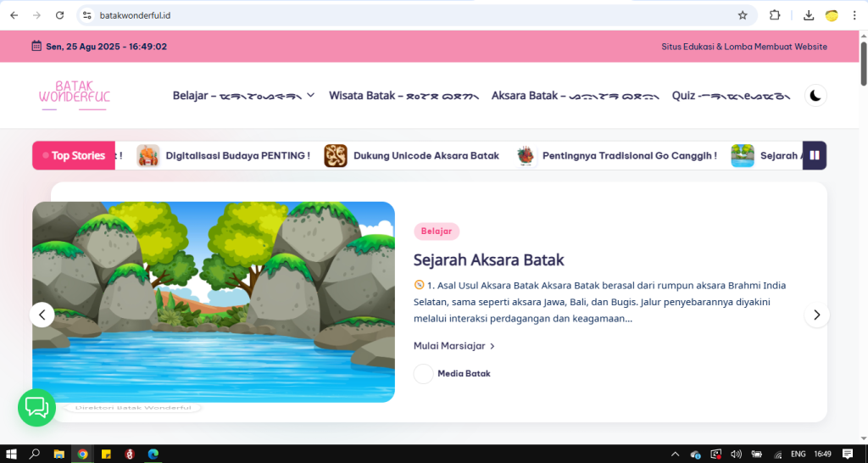Click the Batak Wonderful logo
868x463 pixels.
75,95
